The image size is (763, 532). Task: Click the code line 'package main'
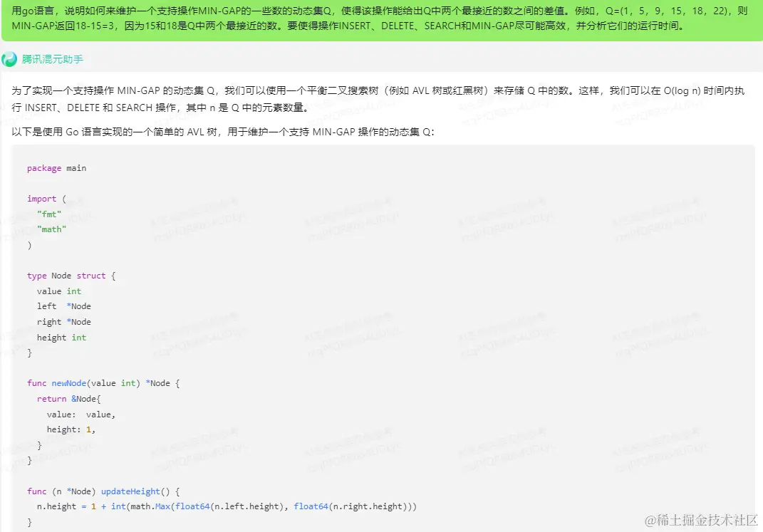coord(56,168)
